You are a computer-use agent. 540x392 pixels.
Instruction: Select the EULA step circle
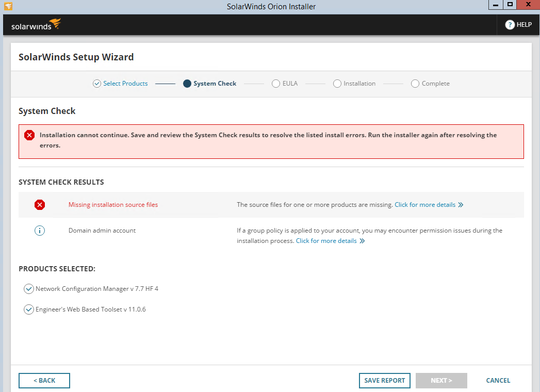point(276,84)
